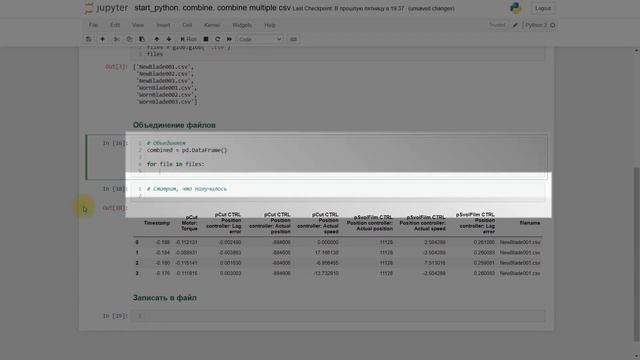Click the '# Смотрим, что получилось' comment line

[187, 189]
